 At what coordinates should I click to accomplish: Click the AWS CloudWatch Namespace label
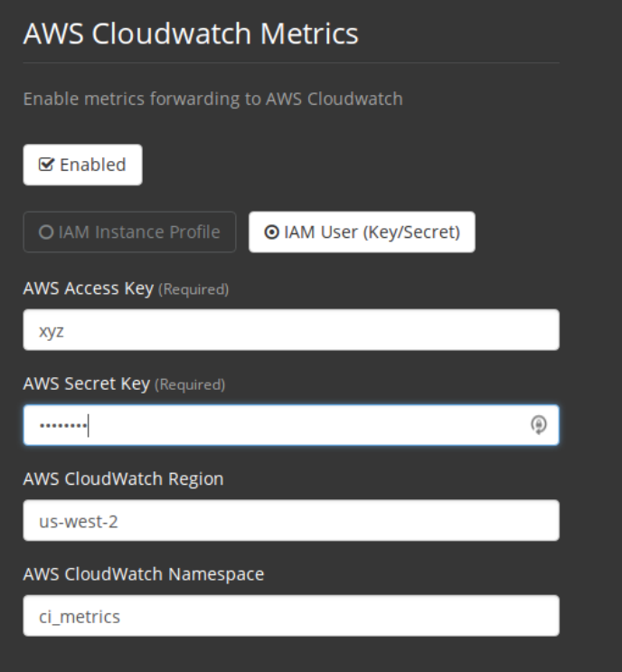(x=143, y=573)
